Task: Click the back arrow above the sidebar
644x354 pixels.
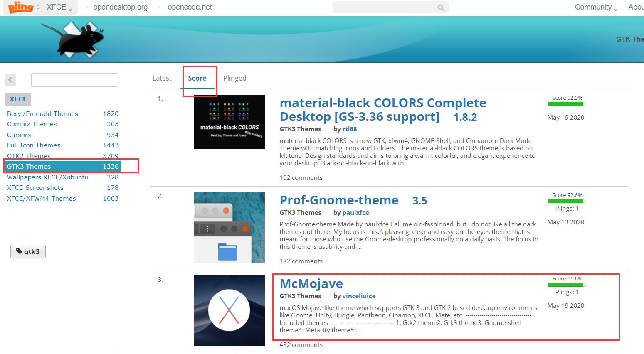Action: pyautogui.click(x=10, y=80)
